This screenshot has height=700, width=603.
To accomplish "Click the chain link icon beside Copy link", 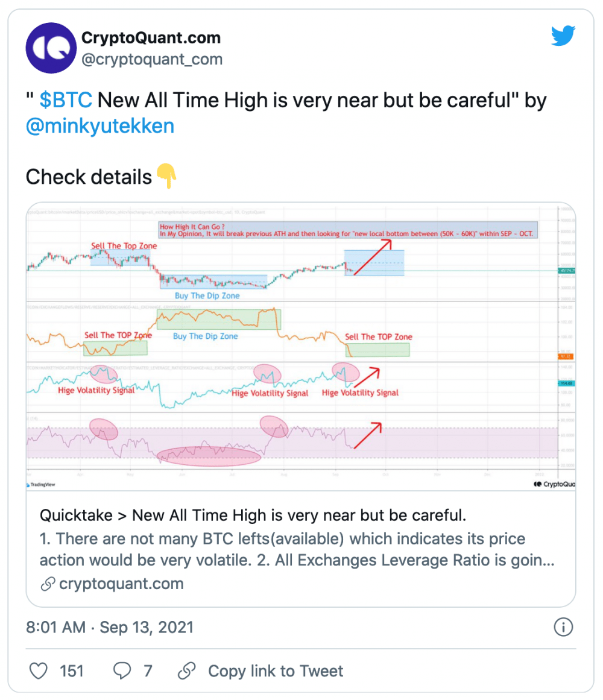I will pyautogui.click(x=186, y=670).
